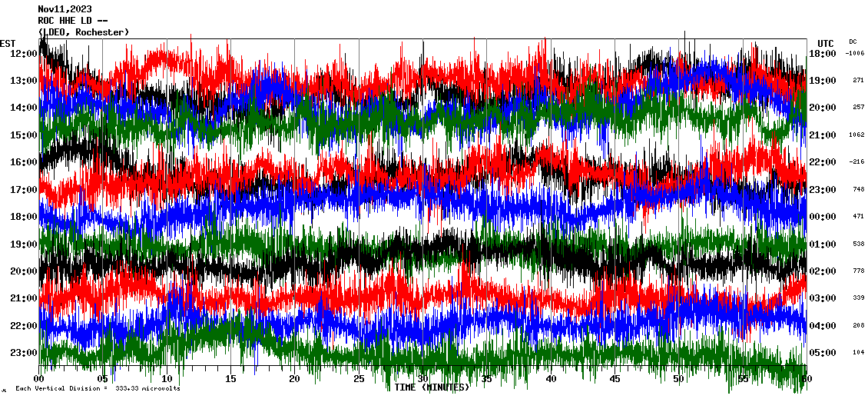Select the 25 minute axis label
Screen dimensions: 868x399
359,379
